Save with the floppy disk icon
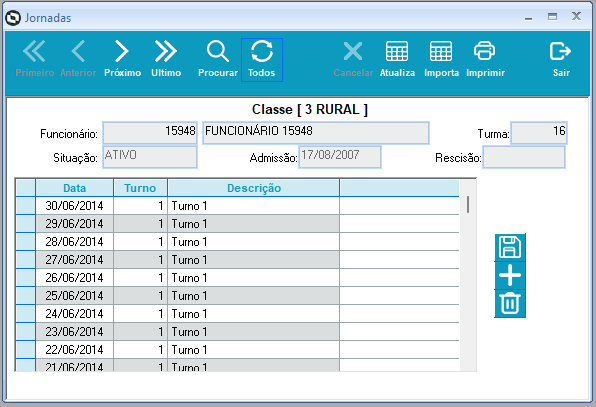Image resolution: width=596 pixels, height=407 pixels. click(510, 247)
